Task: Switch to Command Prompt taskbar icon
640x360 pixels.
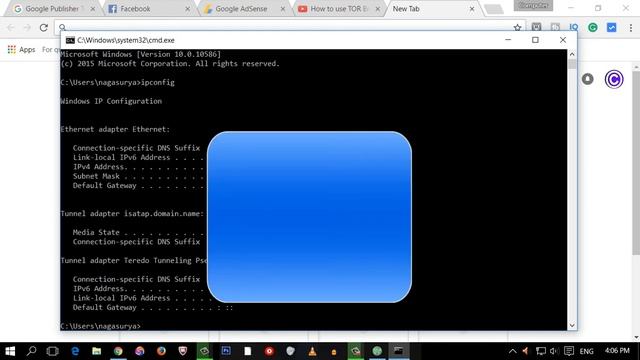Action: pos(398,351)
